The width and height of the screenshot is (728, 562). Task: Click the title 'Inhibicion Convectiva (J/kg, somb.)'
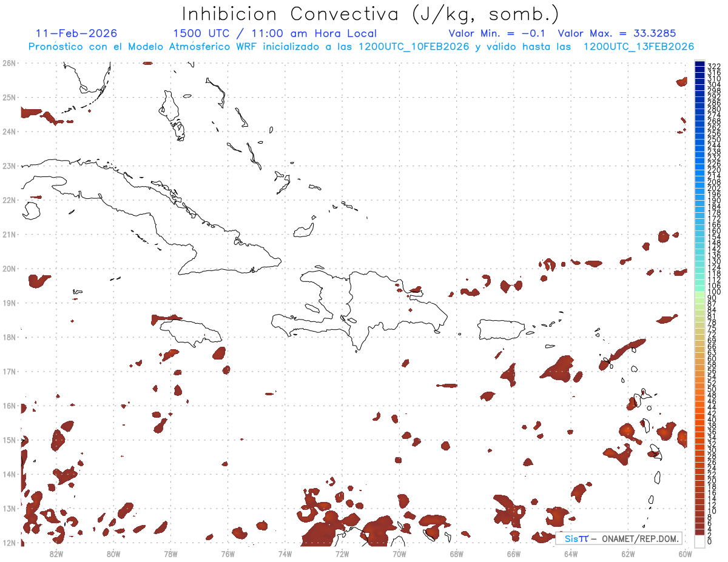click(370, 13)
